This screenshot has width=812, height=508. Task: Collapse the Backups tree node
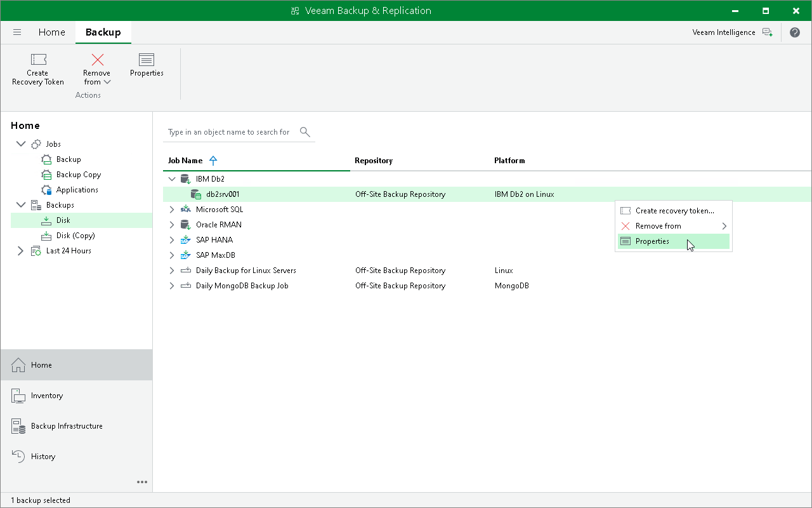20,205
